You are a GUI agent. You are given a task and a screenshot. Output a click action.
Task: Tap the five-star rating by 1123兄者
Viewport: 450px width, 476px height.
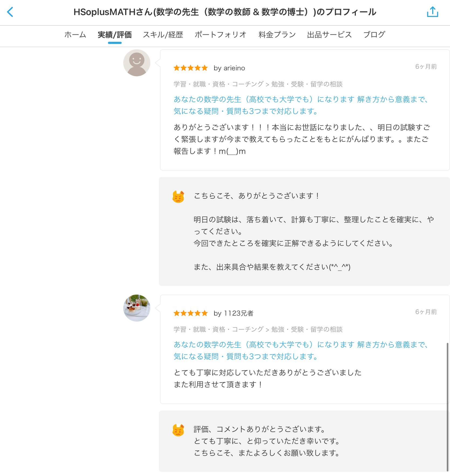coord(191,313)
